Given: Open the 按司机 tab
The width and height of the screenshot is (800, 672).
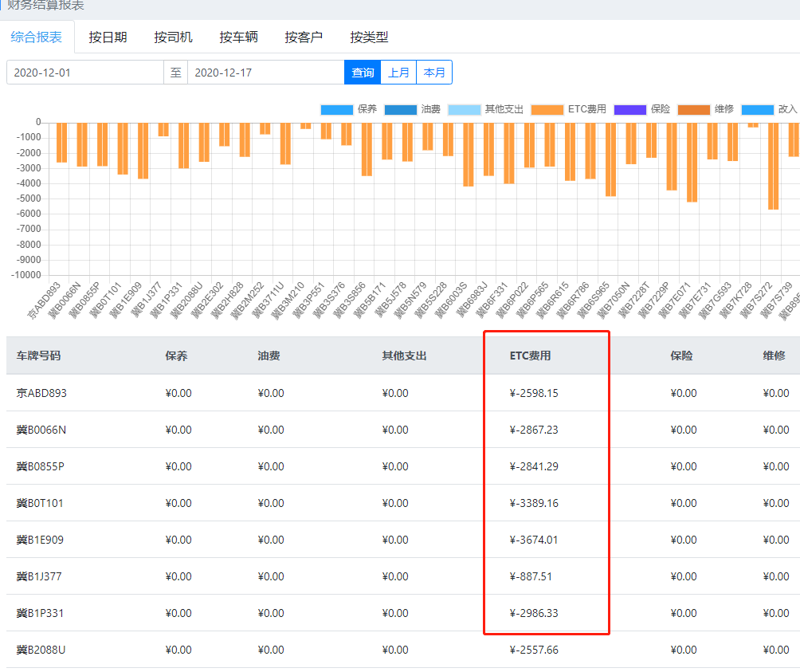Looking at the screenshot, I should pos(173,37).
